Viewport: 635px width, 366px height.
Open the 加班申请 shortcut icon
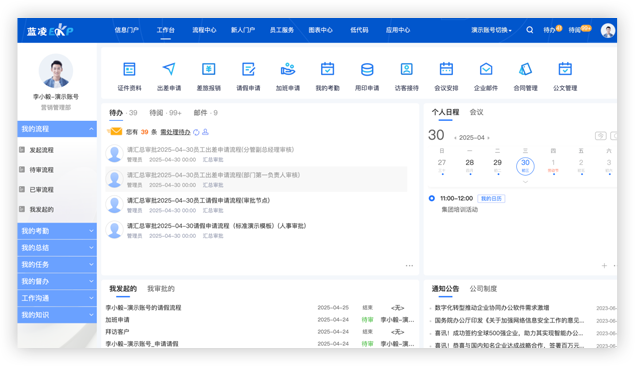288,69
